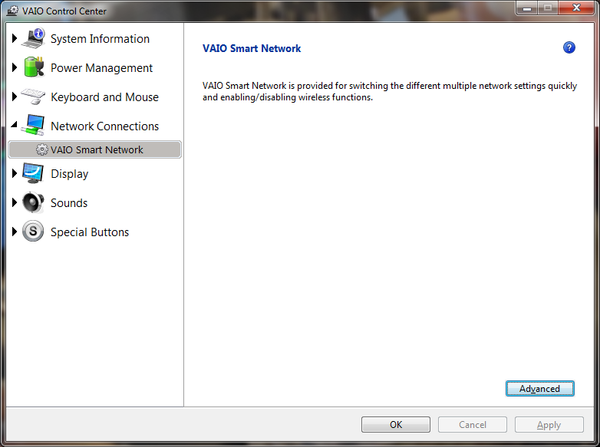Screen dimensions: 600x447
Task: Click the System Information computer icon
Action: 34,39
